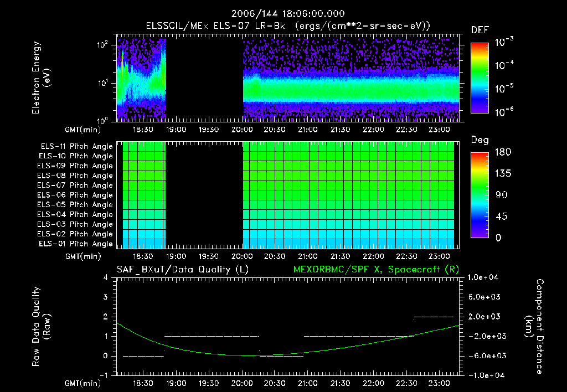The image size is (567, 392).
Task: Click the 10^-3 tick on DEF color bar
Action: pos(504,42)
